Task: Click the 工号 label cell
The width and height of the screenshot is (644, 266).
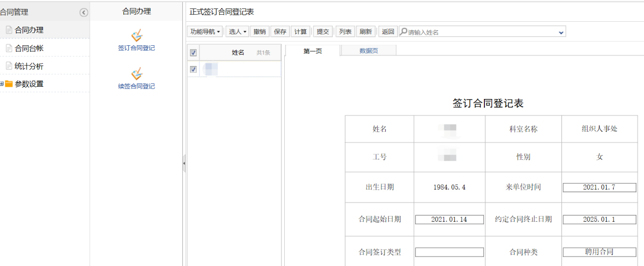Action: click(380, 157)
